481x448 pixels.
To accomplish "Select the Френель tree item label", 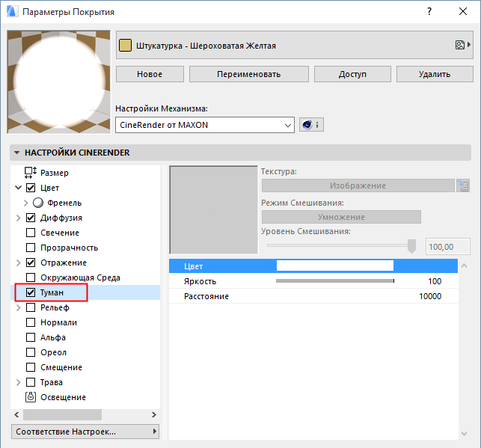I will coord(64,203).
